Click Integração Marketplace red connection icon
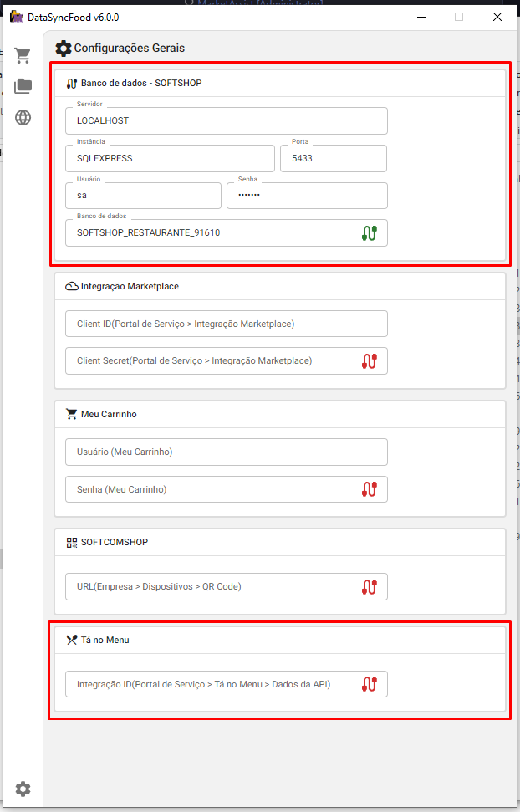This screenshot has width=520, height=812. (x=370, y=360)
